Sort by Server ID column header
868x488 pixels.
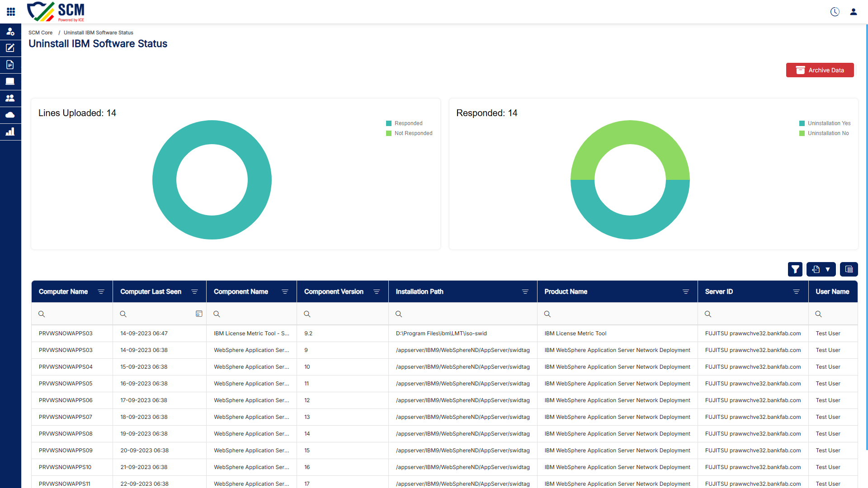719,292
